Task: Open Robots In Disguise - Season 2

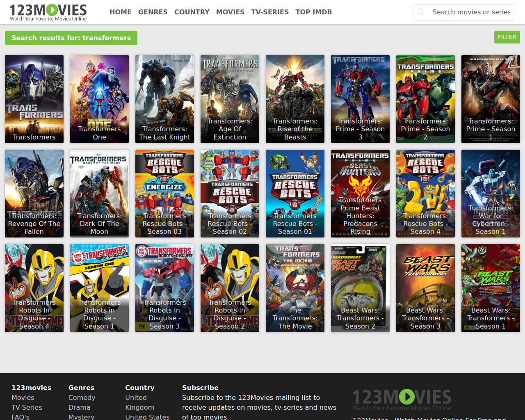Action: (x=230, y=288)
